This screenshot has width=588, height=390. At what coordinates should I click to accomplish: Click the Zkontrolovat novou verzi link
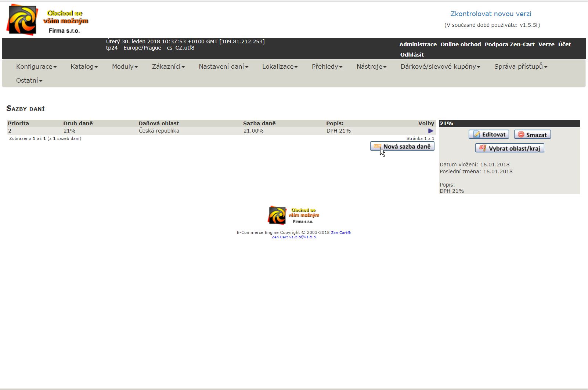pos(491,14)
